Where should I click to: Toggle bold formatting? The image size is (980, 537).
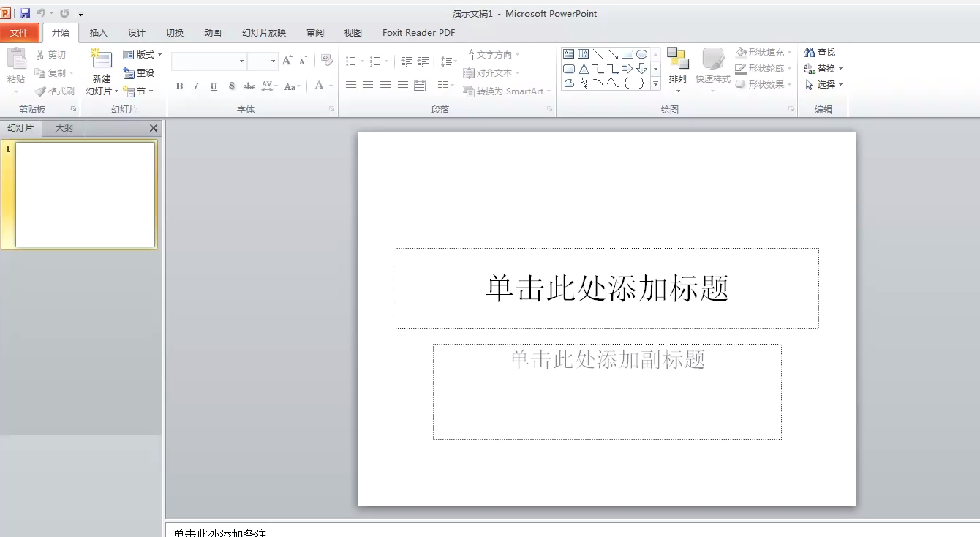coord(179,86)
